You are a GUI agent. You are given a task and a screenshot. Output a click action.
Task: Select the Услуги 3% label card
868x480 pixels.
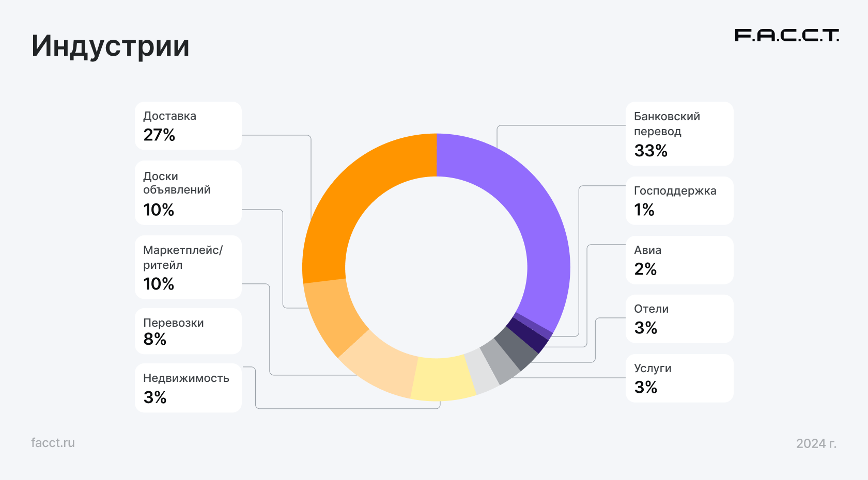(679, 378)
